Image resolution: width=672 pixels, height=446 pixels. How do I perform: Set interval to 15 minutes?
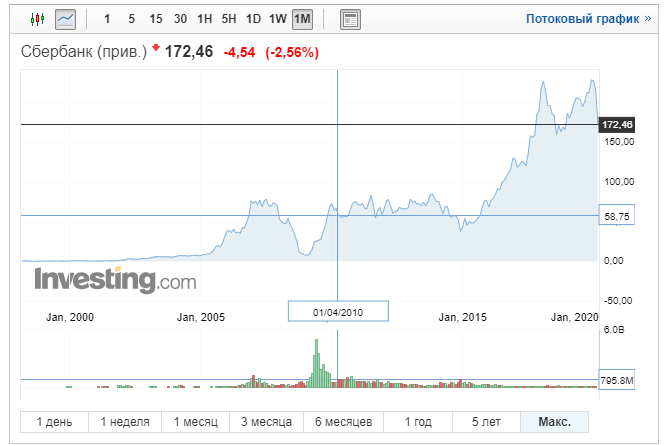156,19
